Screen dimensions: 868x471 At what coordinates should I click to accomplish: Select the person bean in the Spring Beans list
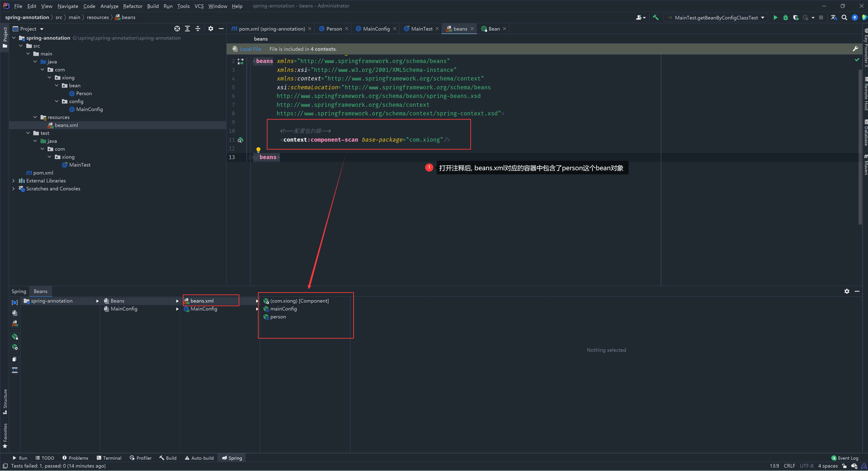[278, 317]
